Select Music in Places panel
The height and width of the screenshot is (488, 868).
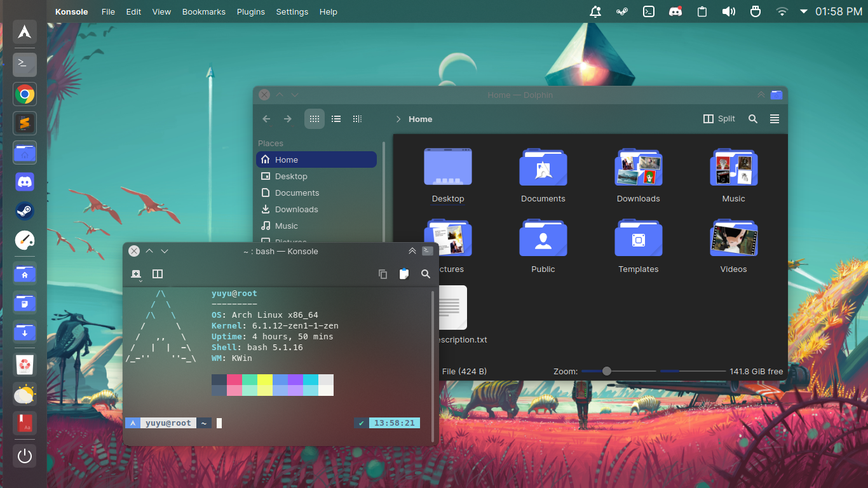[316, 226]
